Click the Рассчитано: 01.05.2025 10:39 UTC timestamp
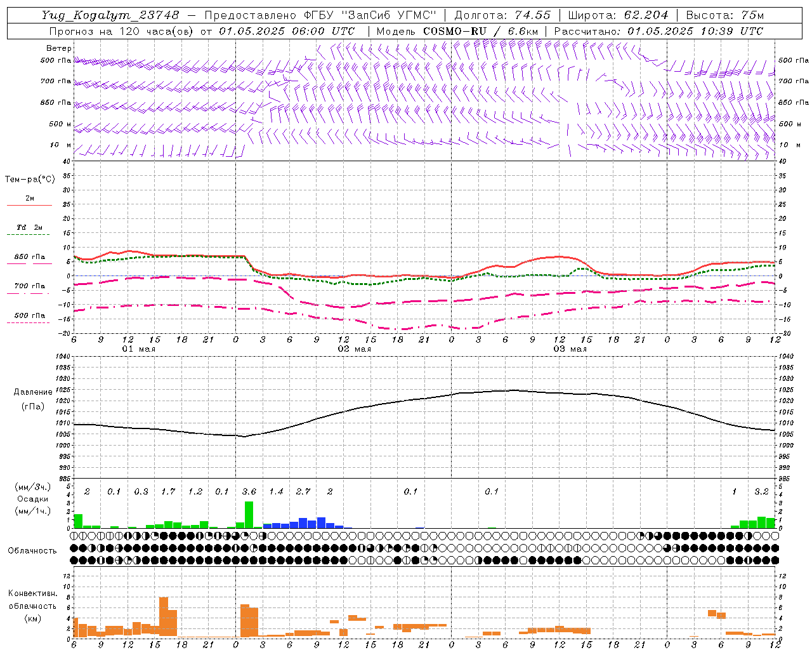This screenshot has width=812, height=650. pyautogui.click(x=658, y=31)
